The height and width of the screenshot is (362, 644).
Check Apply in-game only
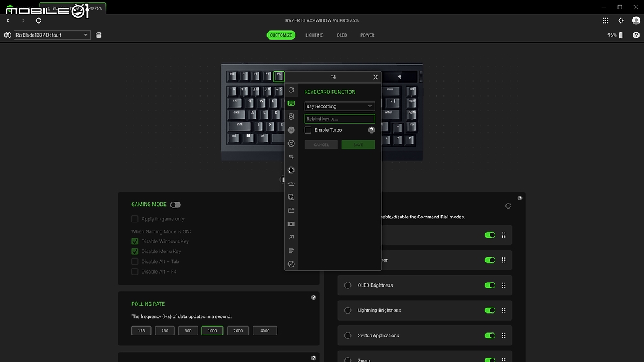(135, 219)
